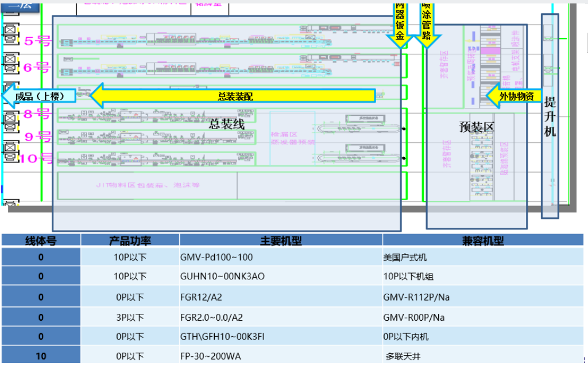Select the 主要机型 column header
The width and height of the screenshot is (588, 366).
click(x=281, y=241)
